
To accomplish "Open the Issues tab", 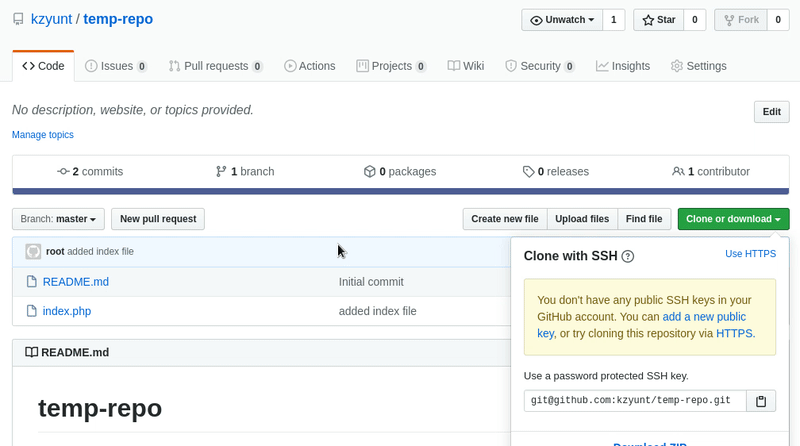I will point(116,66).
